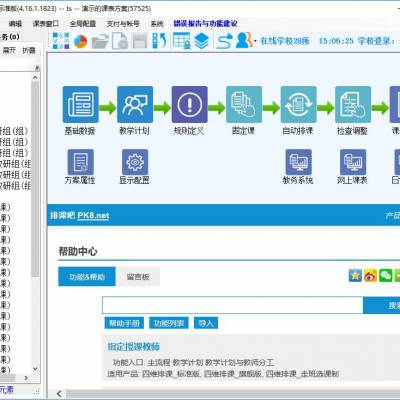This screenshot has width=400, height=400.
Task: Click the locked table toolbar icon
Action: pyautogui.click(x=182, y=41)
